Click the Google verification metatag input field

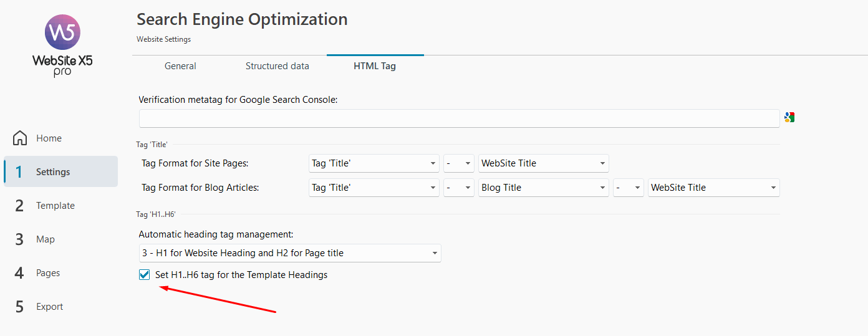pyautogui.click(x=459, y=118)
